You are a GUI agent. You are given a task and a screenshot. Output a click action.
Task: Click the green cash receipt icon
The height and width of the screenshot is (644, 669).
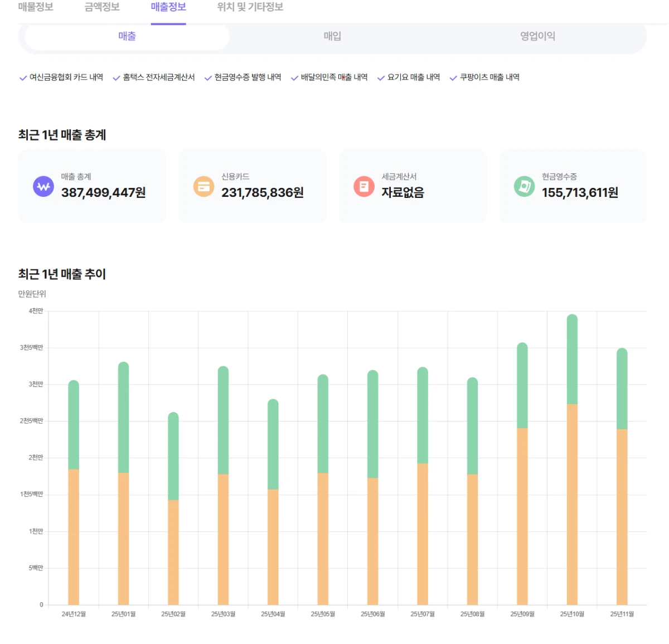(524, 186)
